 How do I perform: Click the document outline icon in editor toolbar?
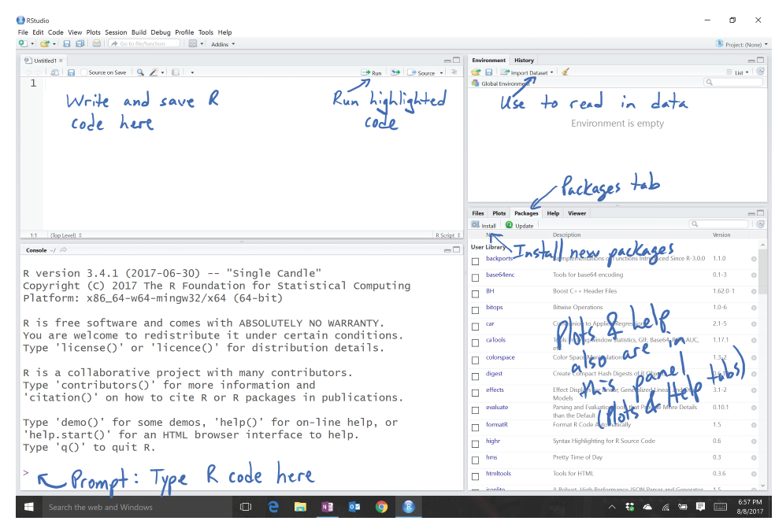pos(454,72)
